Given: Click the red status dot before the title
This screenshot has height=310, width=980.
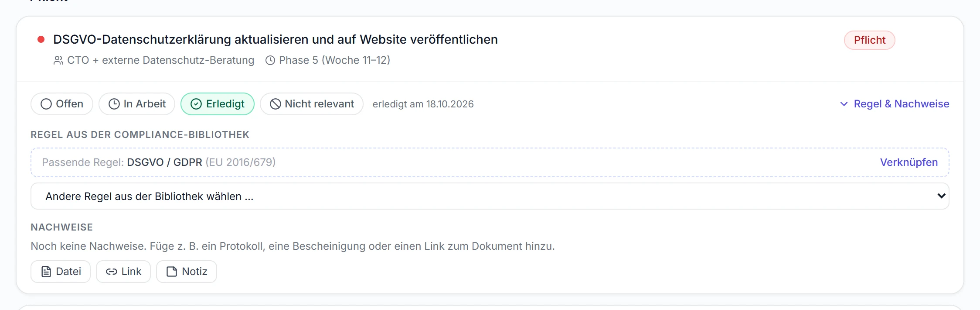Looking at the screenshot, I should pyautogui.click(x=41, y=39).
